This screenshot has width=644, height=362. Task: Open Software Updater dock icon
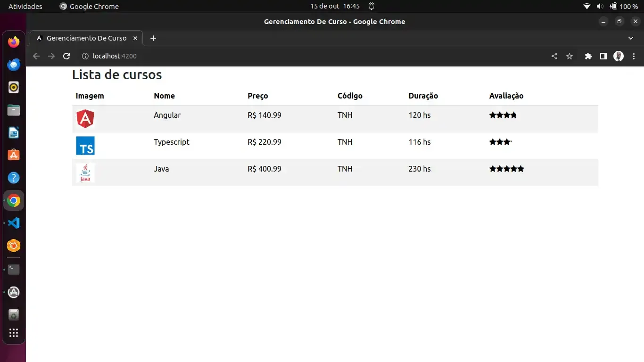(14, 292)
